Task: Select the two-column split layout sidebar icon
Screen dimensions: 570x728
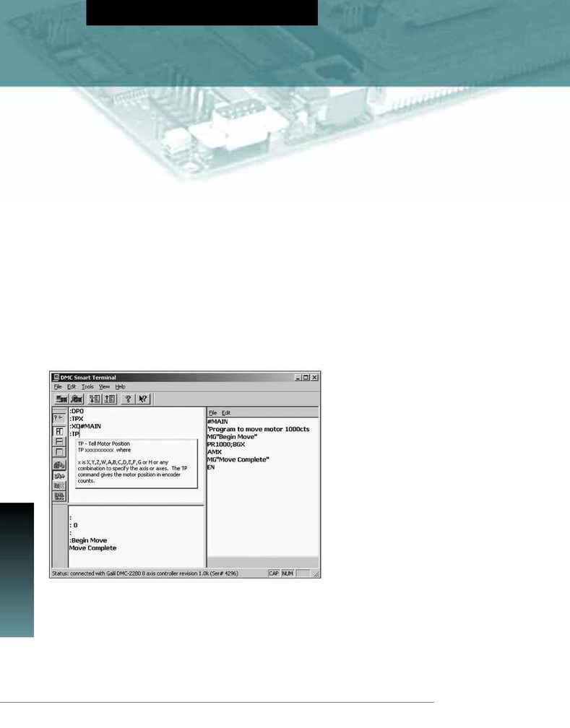Action: coord(59,431)
